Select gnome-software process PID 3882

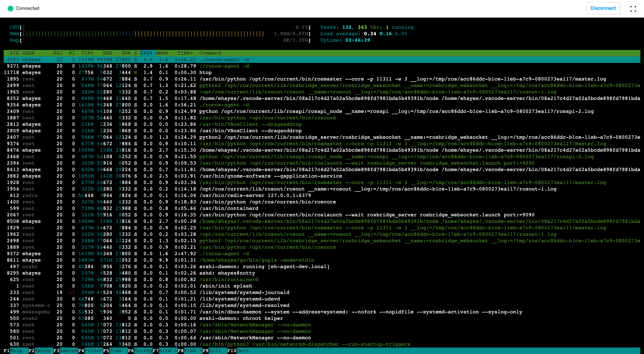click(322, 176)
